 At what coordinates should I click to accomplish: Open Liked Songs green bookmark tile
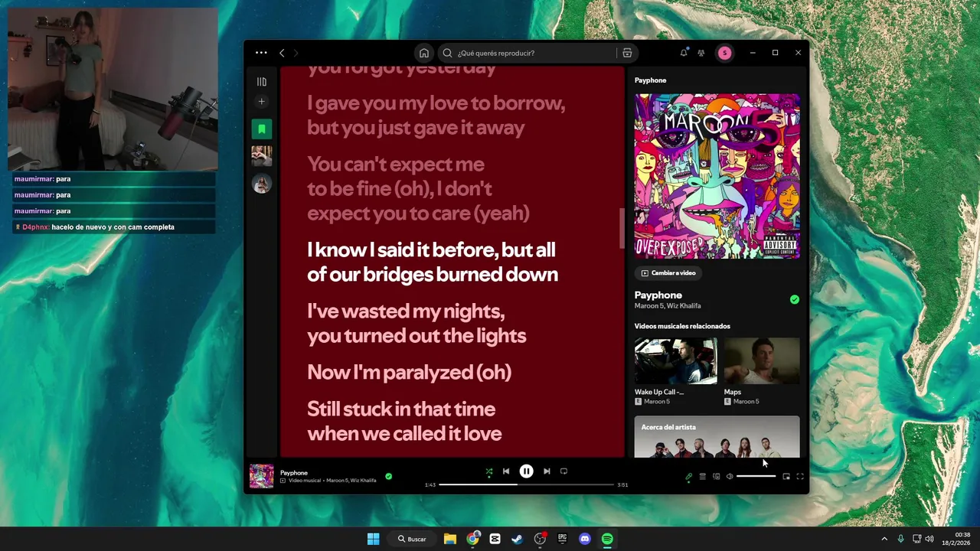pyautogui.click(x=262, y=129)
